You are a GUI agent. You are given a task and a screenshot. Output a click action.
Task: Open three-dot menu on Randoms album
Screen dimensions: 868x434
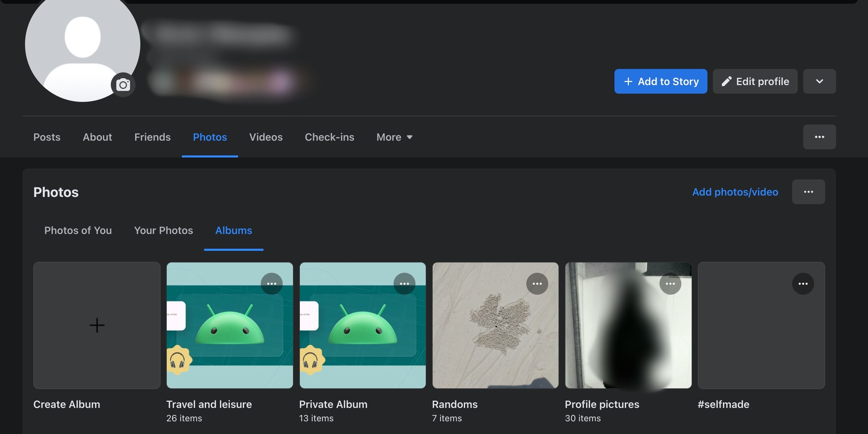(x=537, y=284)
